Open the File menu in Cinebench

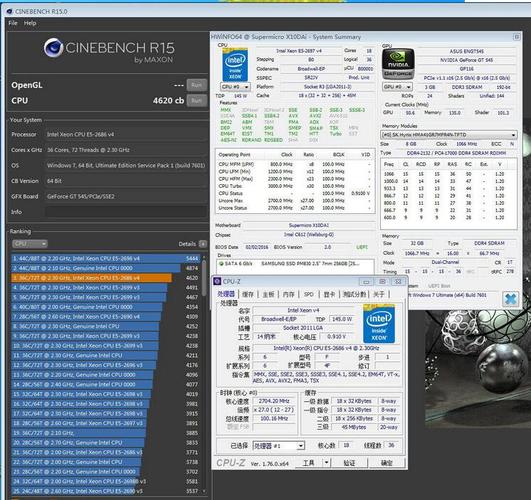pos(13,23)
